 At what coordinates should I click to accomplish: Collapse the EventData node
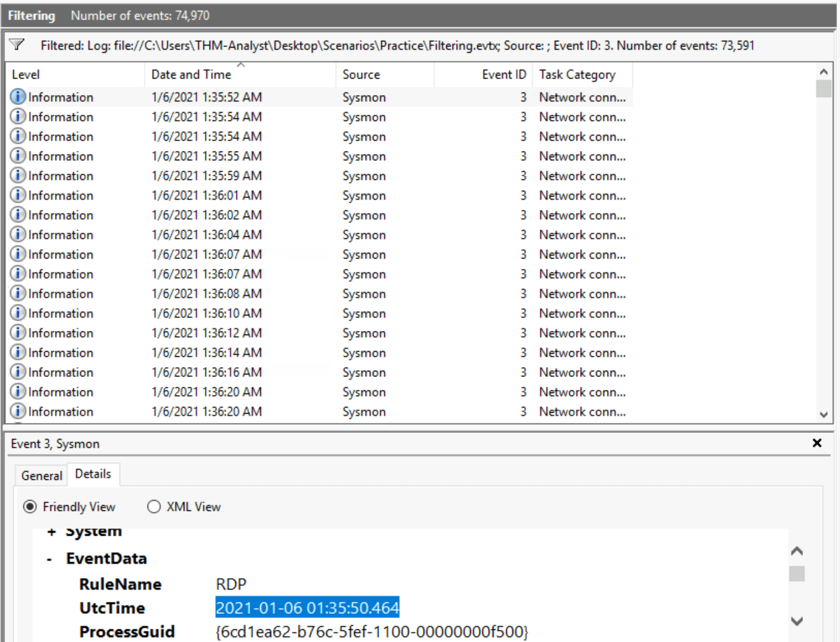click(49, 559)
